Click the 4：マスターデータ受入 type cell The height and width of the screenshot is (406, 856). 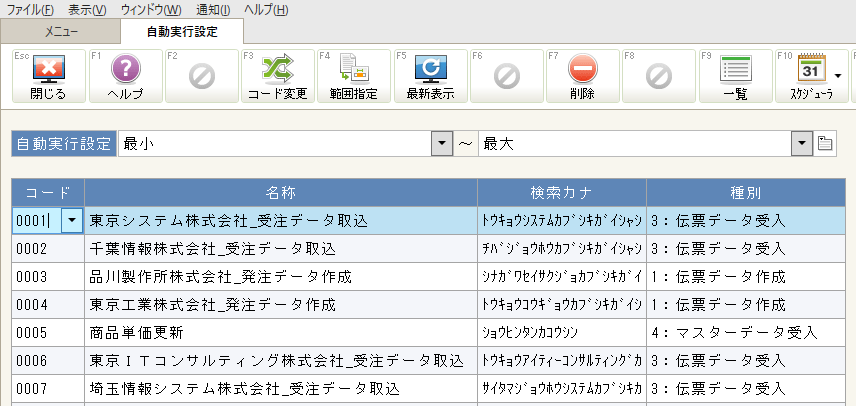[746, 332]
